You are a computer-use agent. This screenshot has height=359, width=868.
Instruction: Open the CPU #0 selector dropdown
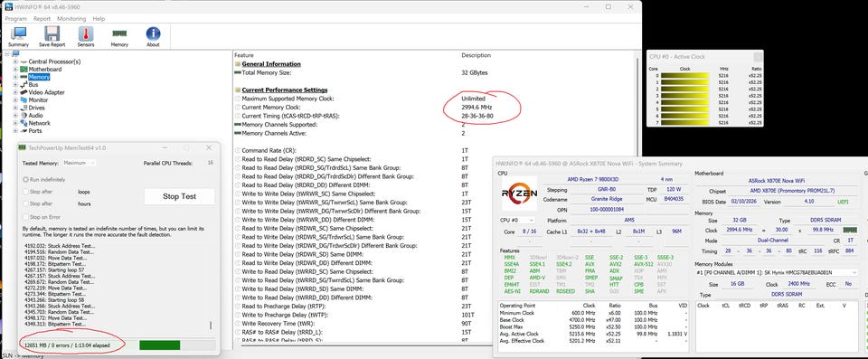tap(517, 220)
